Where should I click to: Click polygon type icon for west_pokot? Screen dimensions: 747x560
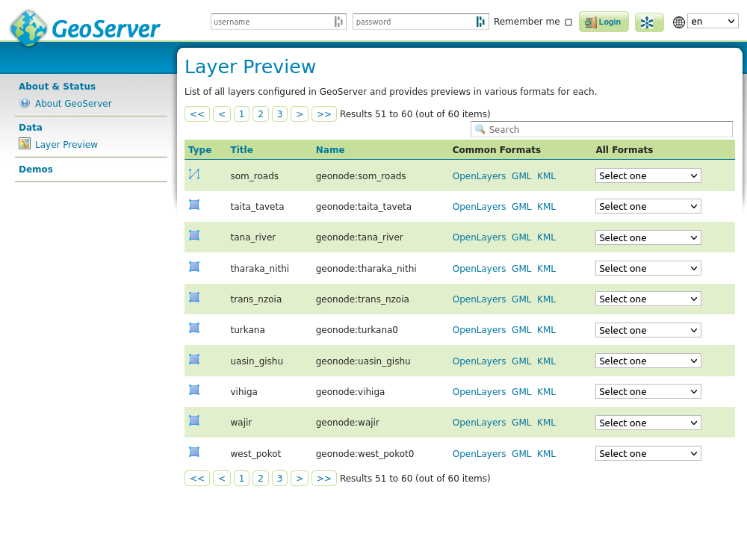[194, 452]
